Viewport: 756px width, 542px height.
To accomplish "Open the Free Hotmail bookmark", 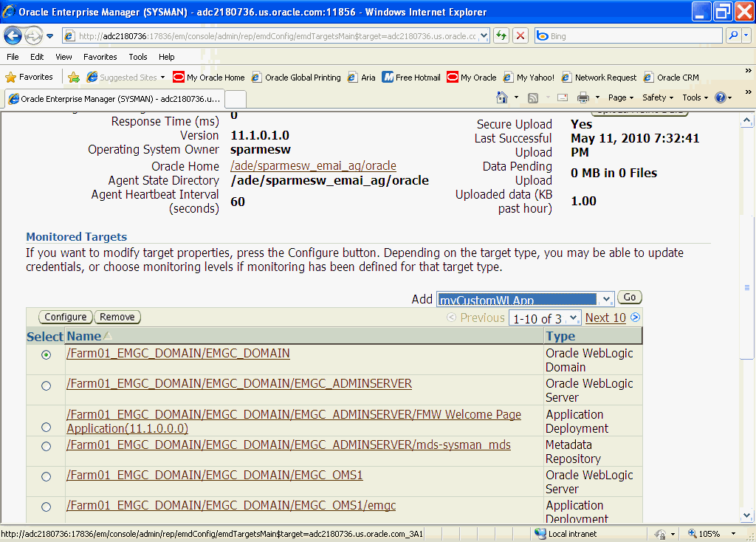I will [x=411, y=77].
